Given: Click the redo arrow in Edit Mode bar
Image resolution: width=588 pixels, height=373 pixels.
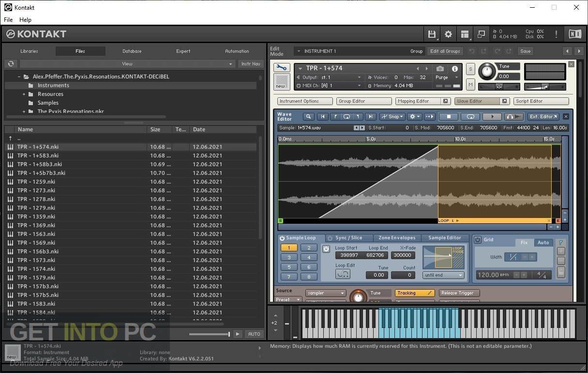Looking at the screenshot, I should point(497,51).
